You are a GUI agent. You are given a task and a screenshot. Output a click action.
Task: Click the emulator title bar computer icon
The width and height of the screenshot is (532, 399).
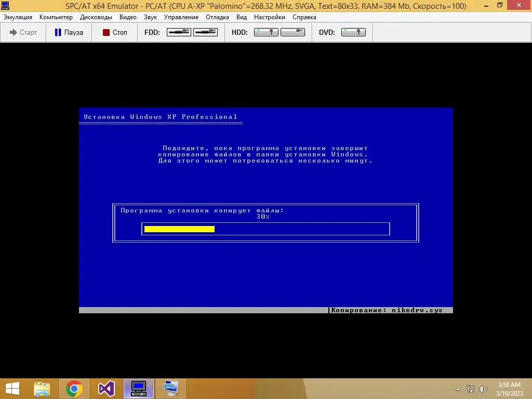pyautogui.click(x=5, y=5)
